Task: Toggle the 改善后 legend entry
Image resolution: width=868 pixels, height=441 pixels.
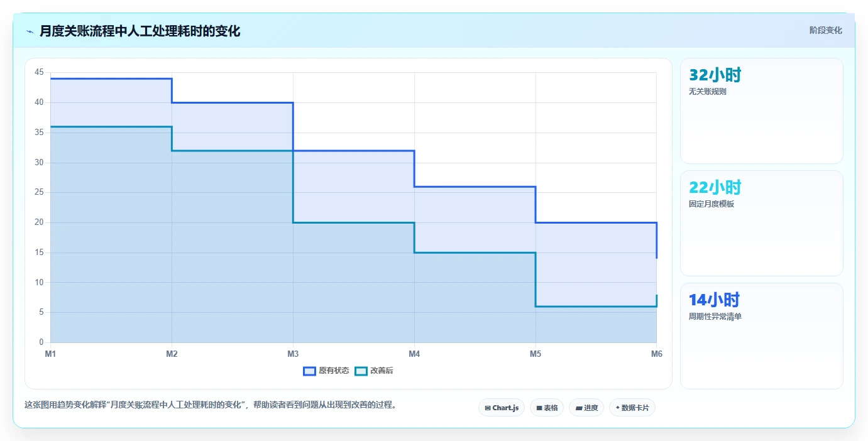Action: pos(374,371)
